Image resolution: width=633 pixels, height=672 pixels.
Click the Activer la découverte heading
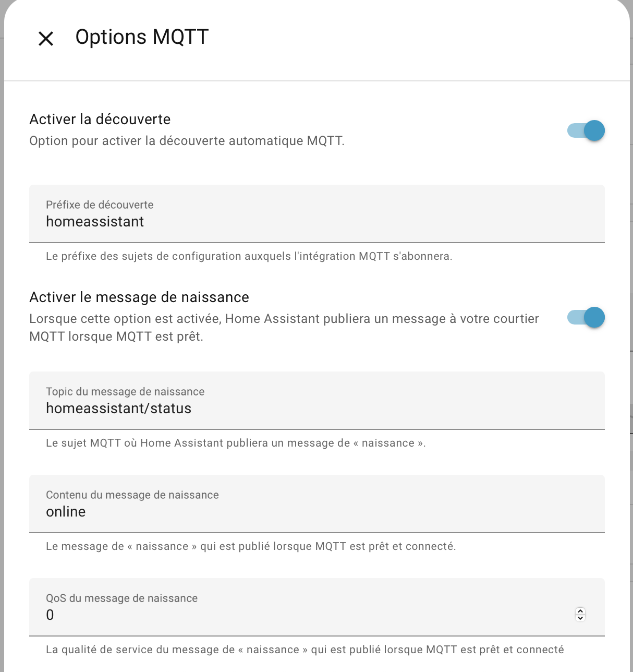click(100, 119)
